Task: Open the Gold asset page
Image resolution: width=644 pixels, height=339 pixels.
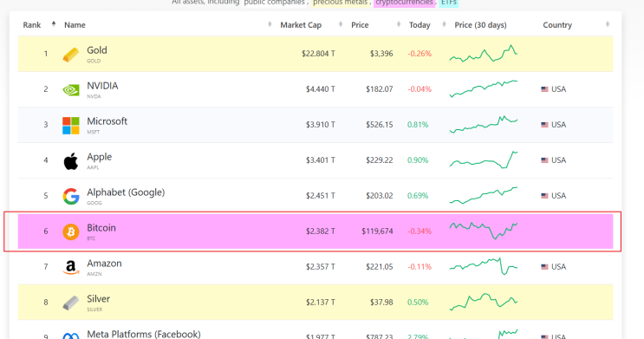Action: pyautogui.click(x=97, y=50)
